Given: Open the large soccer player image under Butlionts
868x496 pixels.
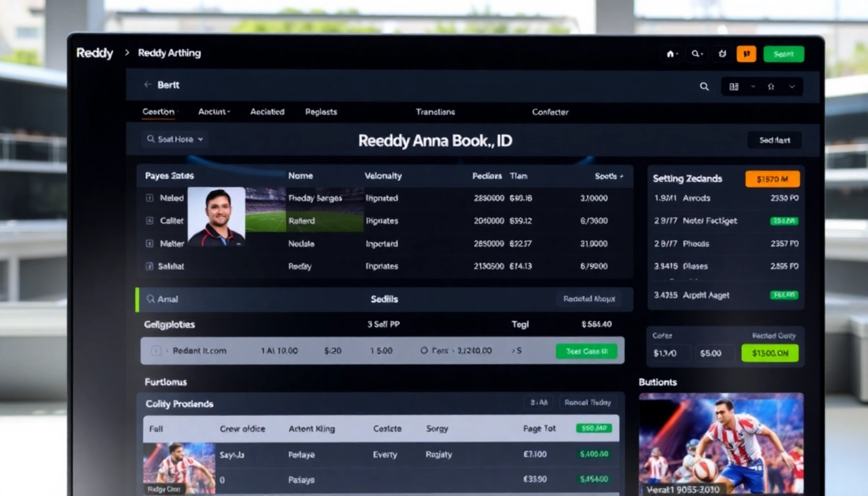Looking at the screenshot, I should (721, 444).
